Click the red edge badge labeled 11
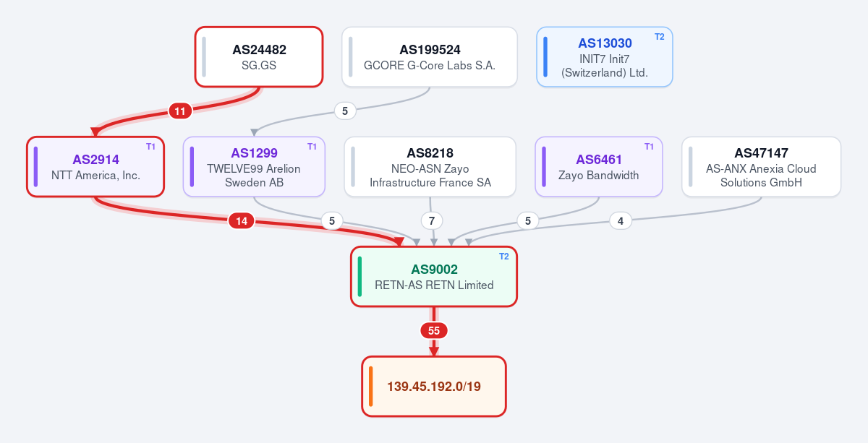868x443 pixels. point(180,111)
